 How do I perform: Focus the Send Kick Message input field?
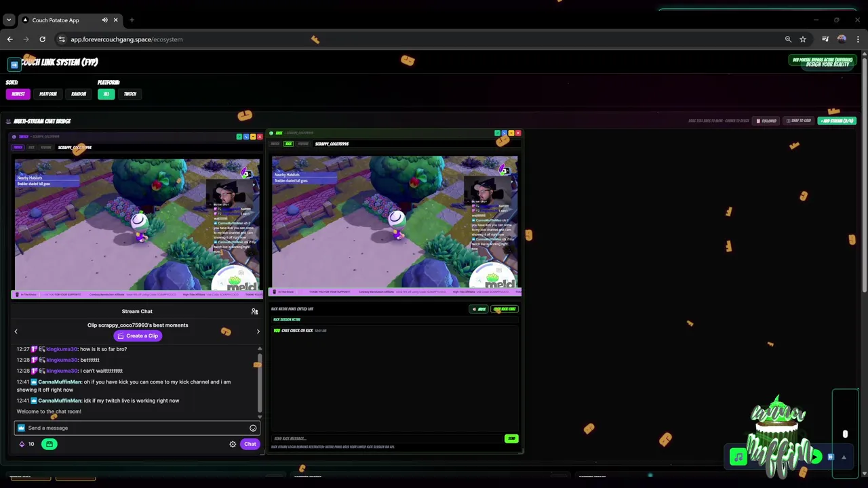387,439
